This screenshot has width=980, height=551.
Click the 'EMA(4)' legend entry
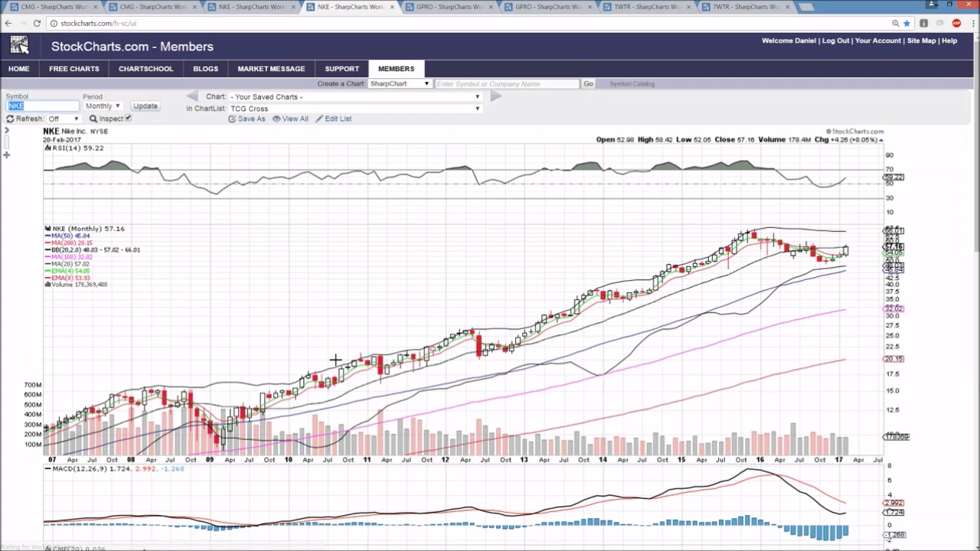click(67, 271)
